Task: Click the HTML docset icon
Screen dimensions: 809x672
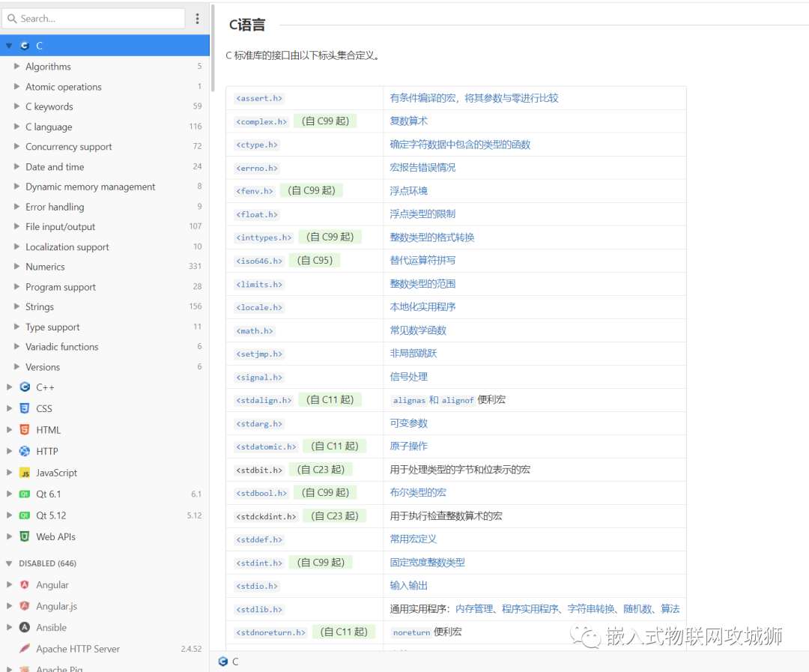Action: (x=24, y=429)
